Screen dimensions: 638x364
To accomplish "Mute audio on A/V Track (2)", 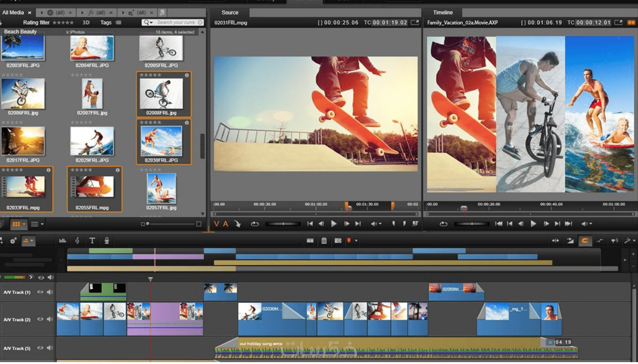I will point(50,319).
